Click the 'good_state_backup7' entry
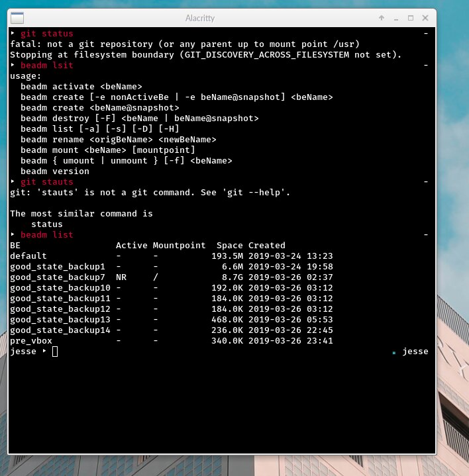This screenshot has height=476, width=469. click(58, 277)
